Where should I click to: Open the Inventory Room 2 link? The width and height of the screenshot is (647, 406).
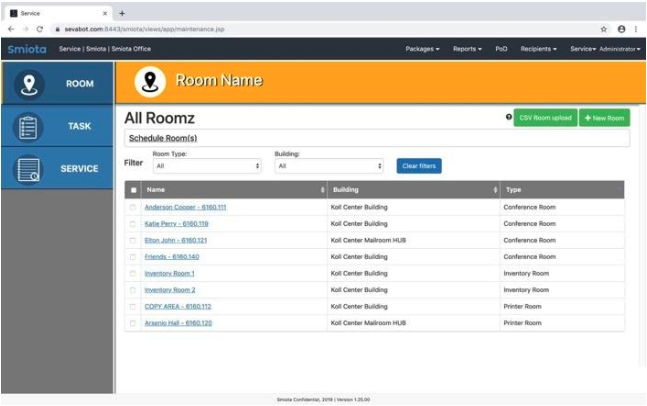(170, 290)
